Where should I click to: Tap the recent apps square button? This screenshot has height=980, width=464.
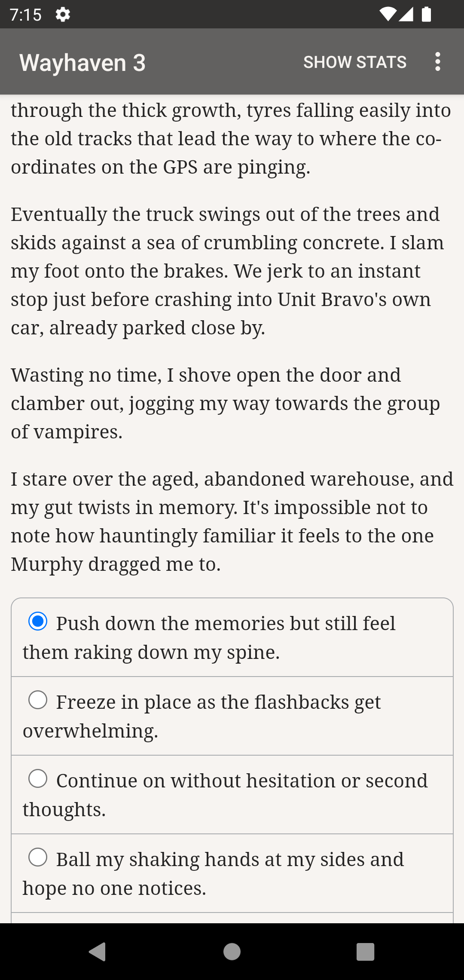tap(365, 952)
